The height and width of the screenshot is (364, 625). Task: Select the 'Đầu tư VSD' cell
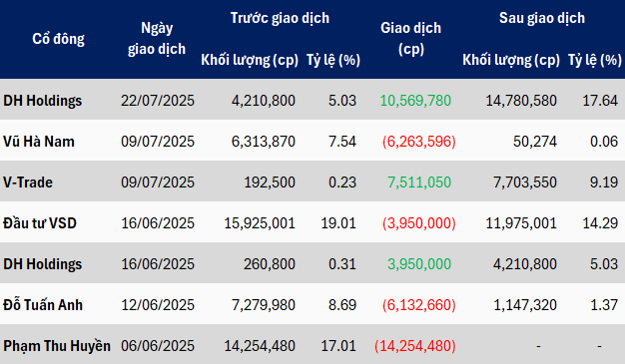(40, 223)
